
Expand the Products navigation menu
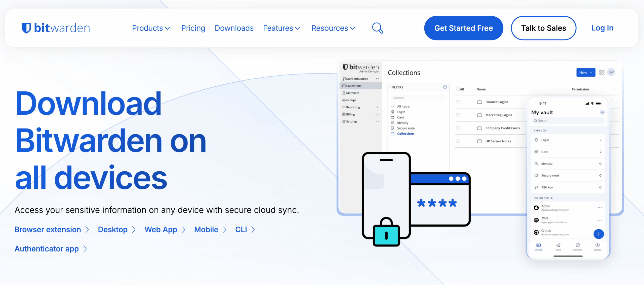151,28
